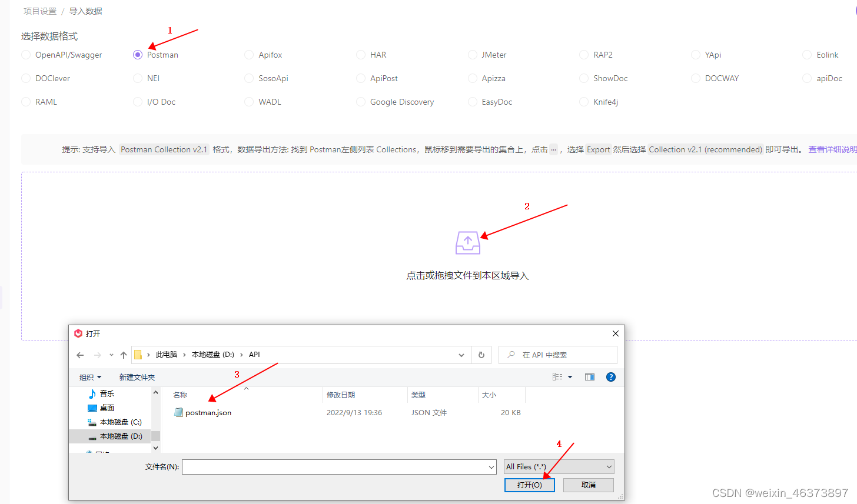The image size is (857, 504).
Task: Expand view options dropdown arrow
Action: pyautogui.click(x=570, y=377)
